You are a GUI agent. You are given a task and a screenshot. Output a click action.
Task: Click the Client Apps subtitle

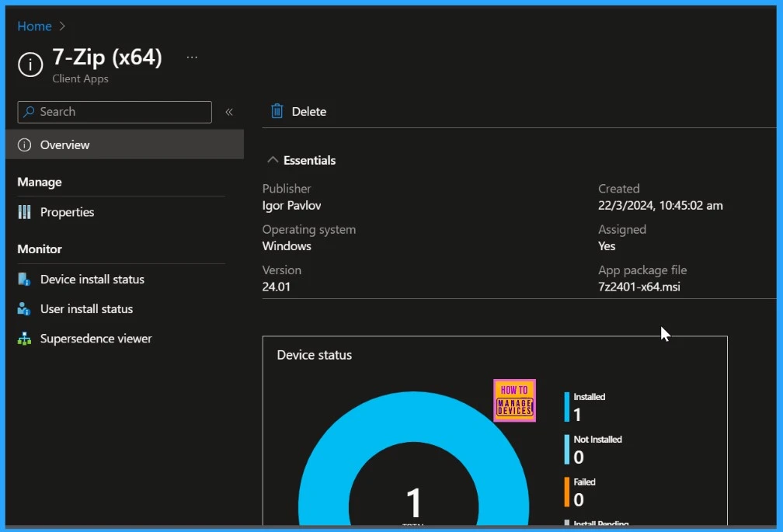click(81, 79)
